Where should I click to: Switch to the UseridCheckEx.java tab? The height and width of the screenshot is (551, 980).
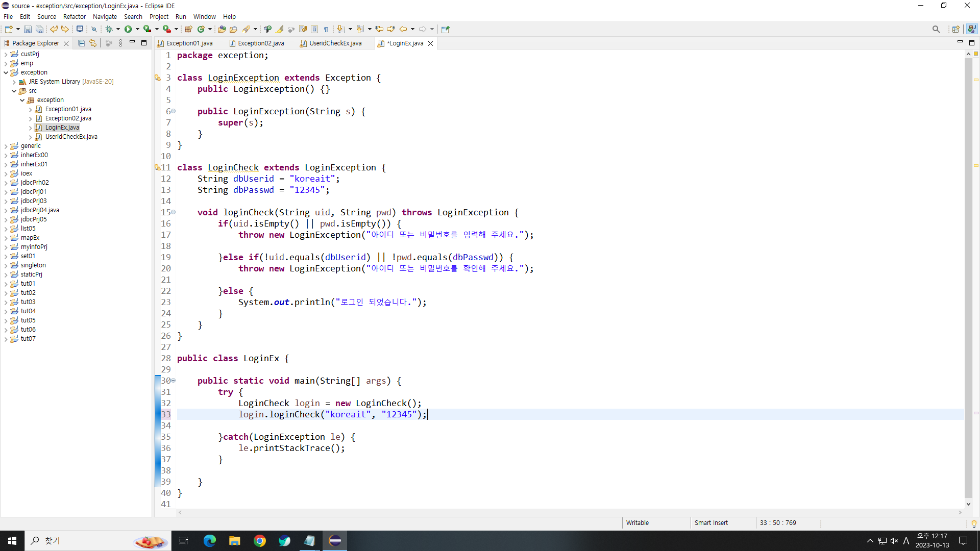(x=335, y=43)
